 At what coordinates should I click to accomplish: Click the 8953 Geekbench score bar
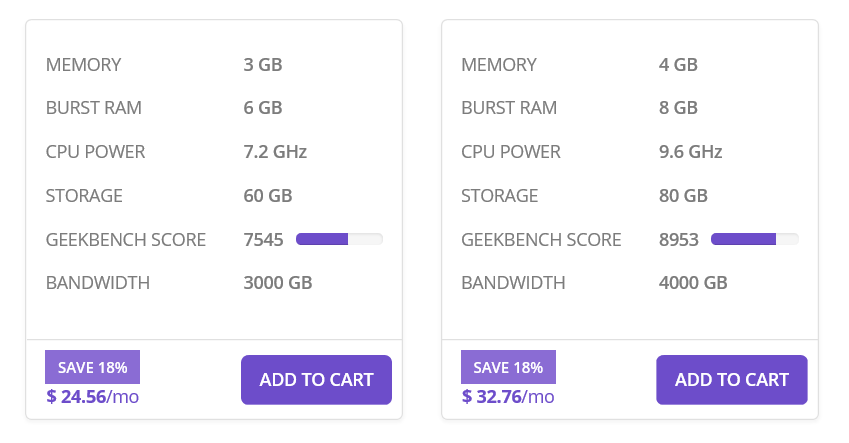(x=755, y=239)
